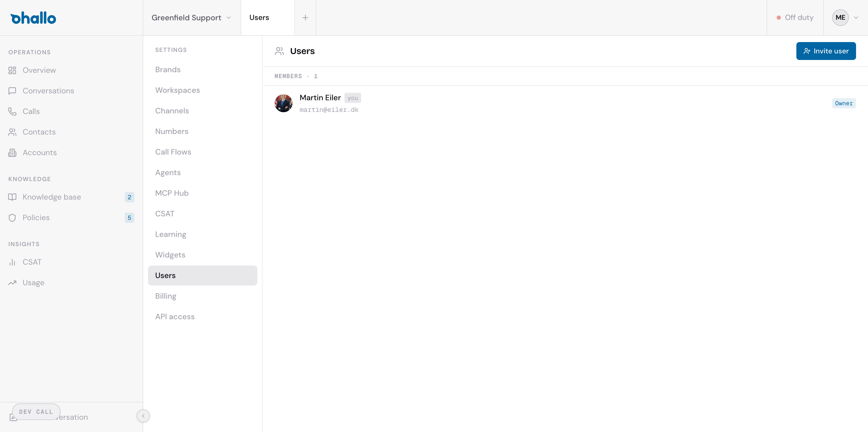Click the ME profile avatar
Screen dimensions: 868x432
coord(840,18)
